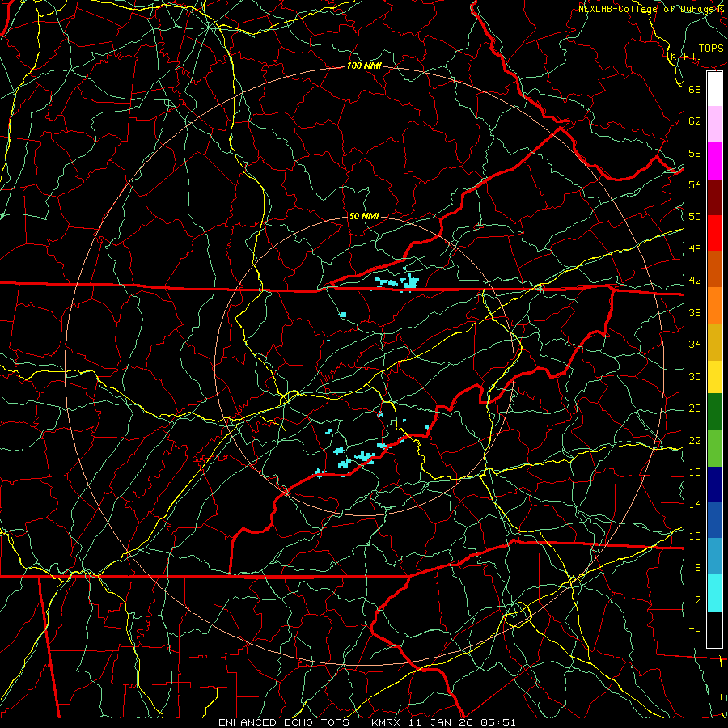Click the '34' legend value
Image resolution: width=728 pixels, height=728 pixels.
pyautogui.click(x=695, y=345)
